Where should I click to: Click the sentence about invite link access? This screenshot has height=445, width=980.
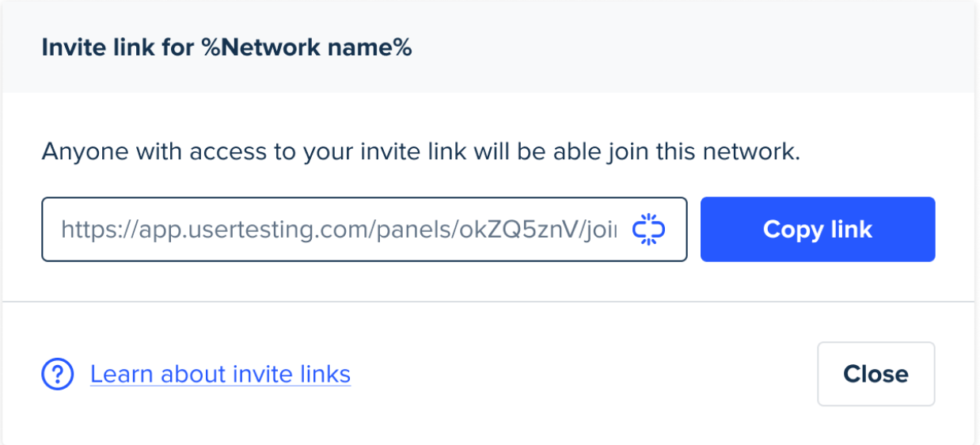421,151
